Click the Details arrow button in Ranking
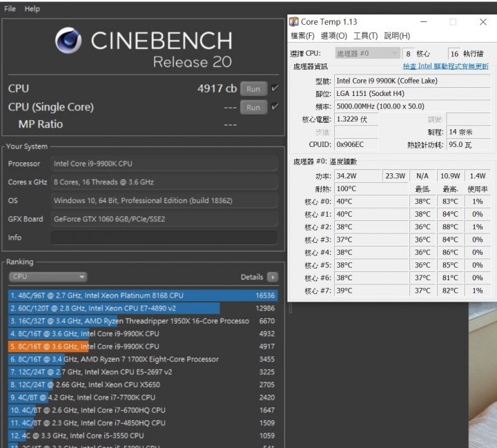Image resolution: width=497 pixels, height=448 pixels. click(x=273, y=277)
